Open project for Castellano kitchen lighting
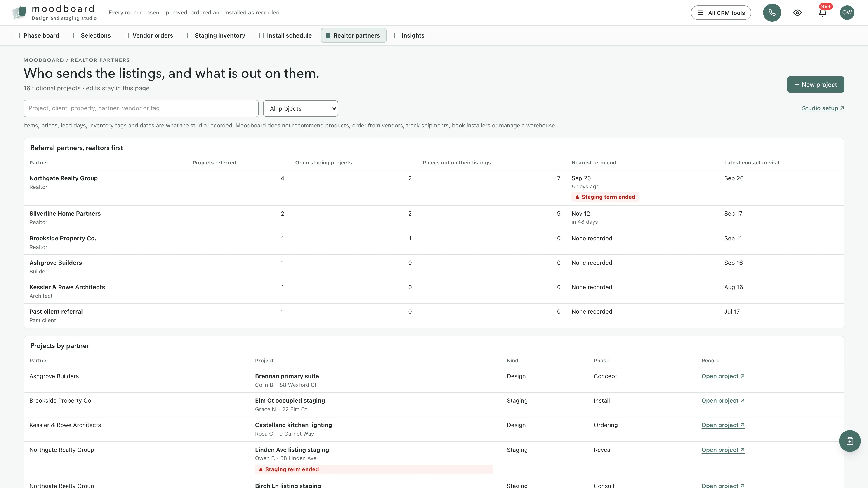The height and width of the screenshot is (488, 868). pos(723,425)
